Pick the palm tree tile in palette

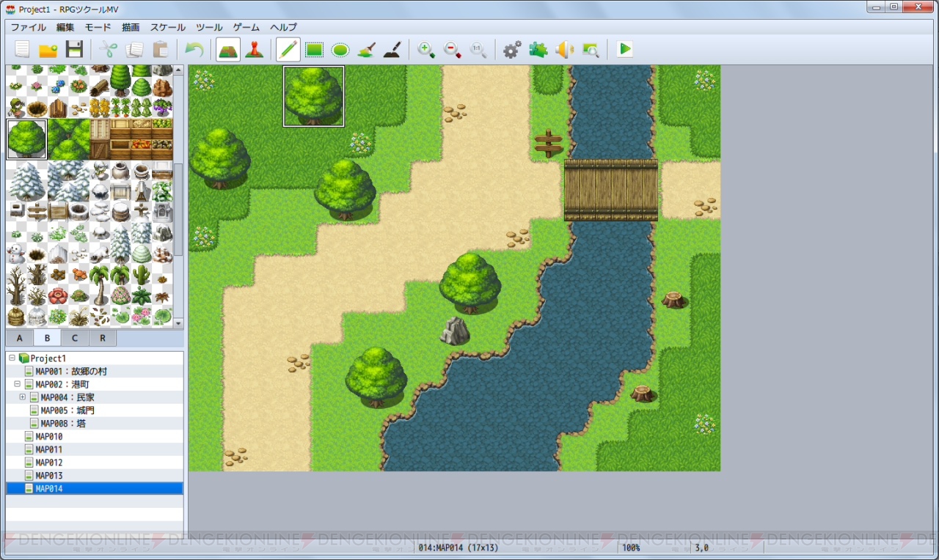coord(99,285)
